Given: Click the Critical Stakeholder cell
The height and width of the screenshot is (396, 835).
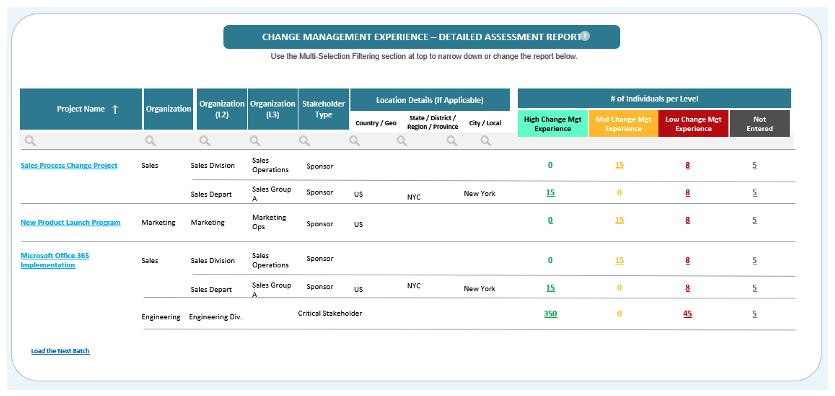Looking at the screenshot, I should click(330, 314).
